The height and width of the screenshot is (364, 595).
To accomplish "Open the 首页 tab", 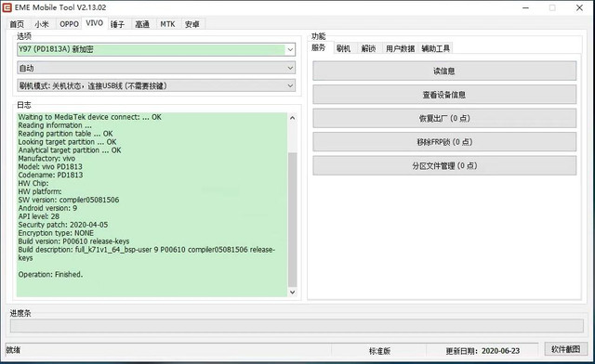I will pos(17,24).
